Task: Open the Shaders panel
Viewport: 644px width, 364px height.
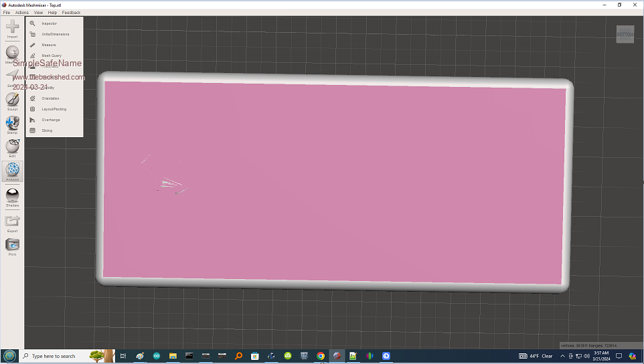Action: coord(12,196)
